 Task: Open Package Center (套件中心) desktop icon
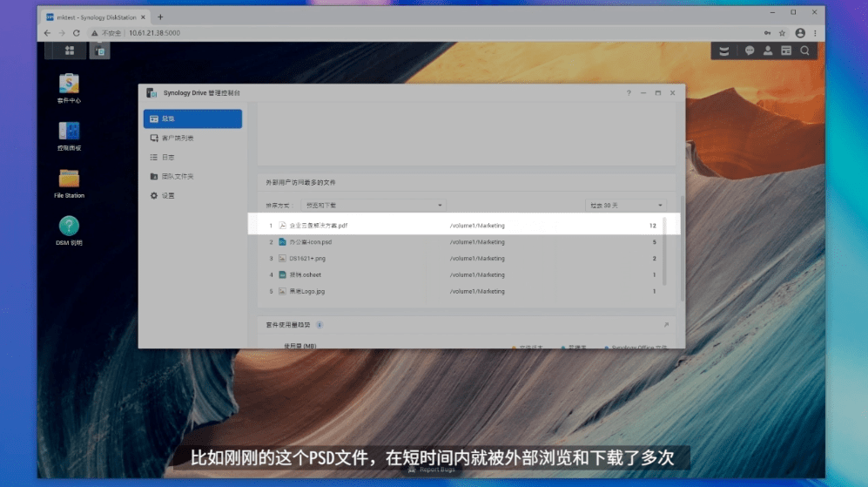click(x=69, y=88)
